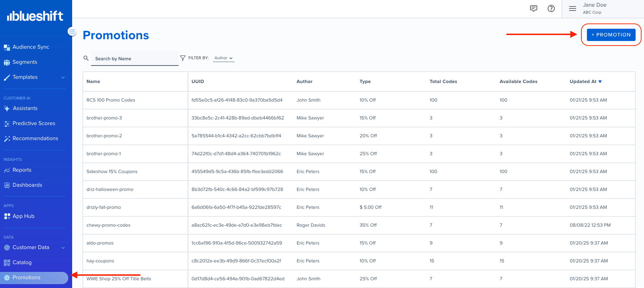
Task: Click the App Hub grid icon
Action: pyautogui.click(x=7, y=217)
